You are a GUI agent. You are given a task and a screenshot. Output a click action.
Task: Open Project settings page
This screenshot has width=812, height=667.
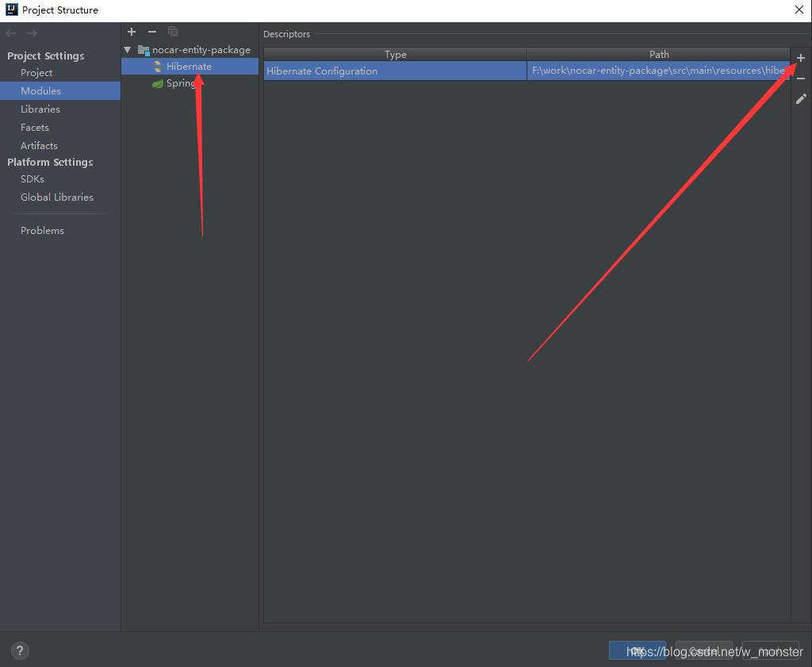click(x=36, y=73)
